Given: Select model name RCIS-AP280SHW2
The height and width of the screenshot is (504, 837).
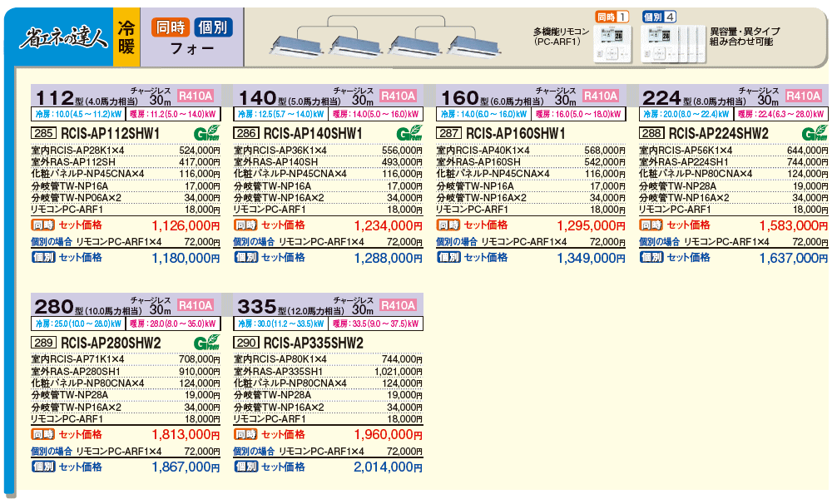Looking at the screenshot, I should pyautogui.click(x=111, y=343).
